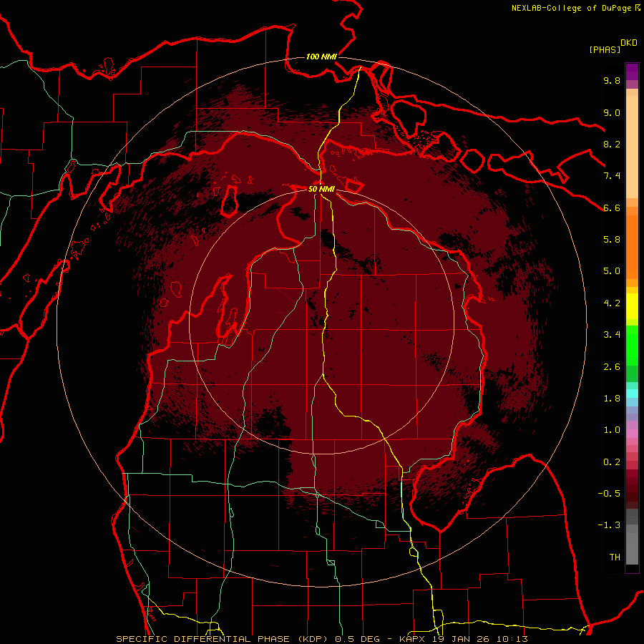This screenshot has width=644, height=644.
Task: Select the 9.8 legend value
Action: click(612, 80)
